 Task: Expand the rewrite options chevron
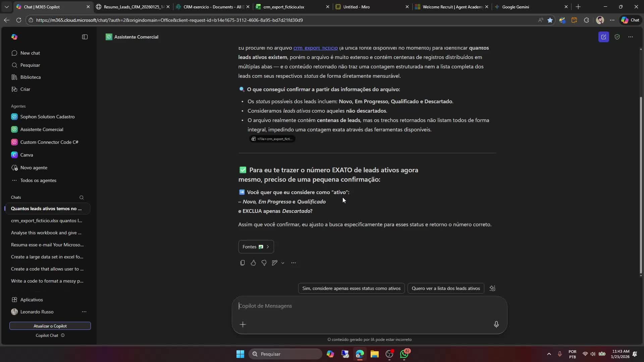pyautogui.click(x=283, y=263)
